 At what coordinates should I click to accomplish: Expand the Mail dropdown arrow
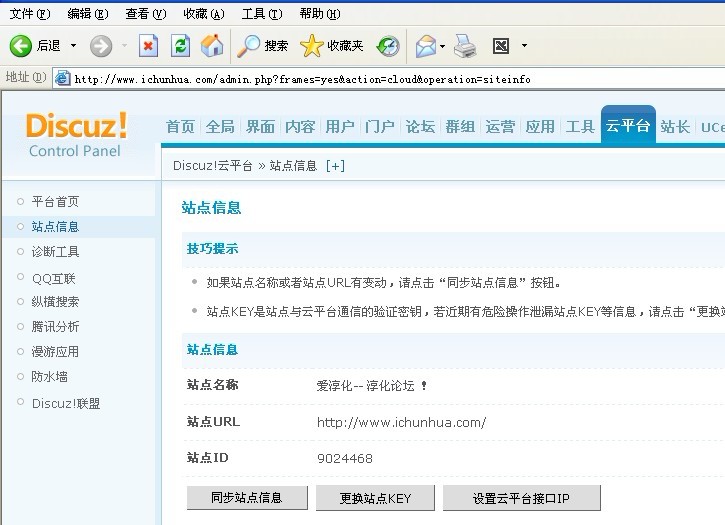tap(442, 46)
